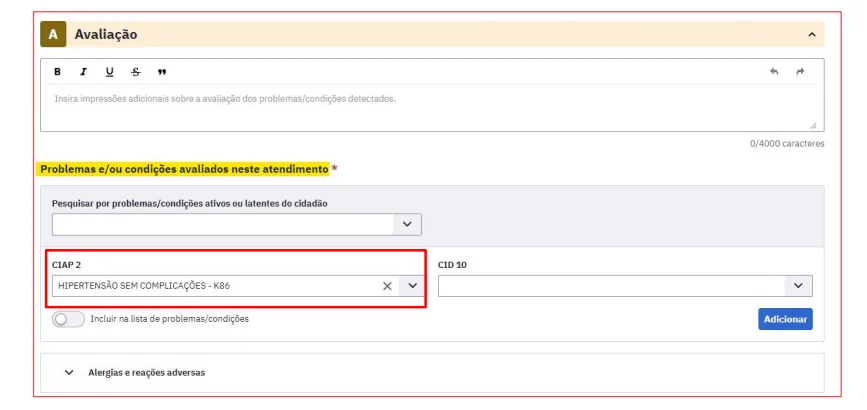The image size is (867, 410).
Task: Click the CIAP 2 field showing HIPERTENSÃO SEM COMPLICAÇÕES
Action: click(x=238, y=286)
